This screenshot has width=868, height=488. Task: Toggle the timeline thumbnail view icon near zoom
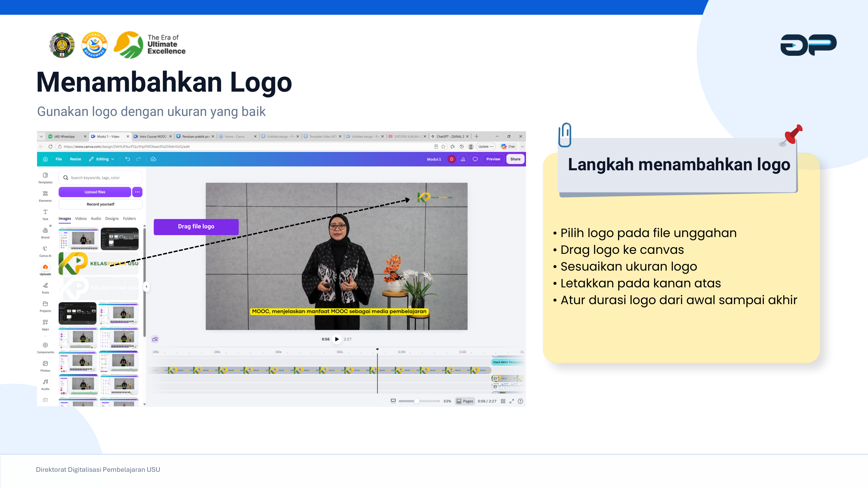[x=393, y=401]
